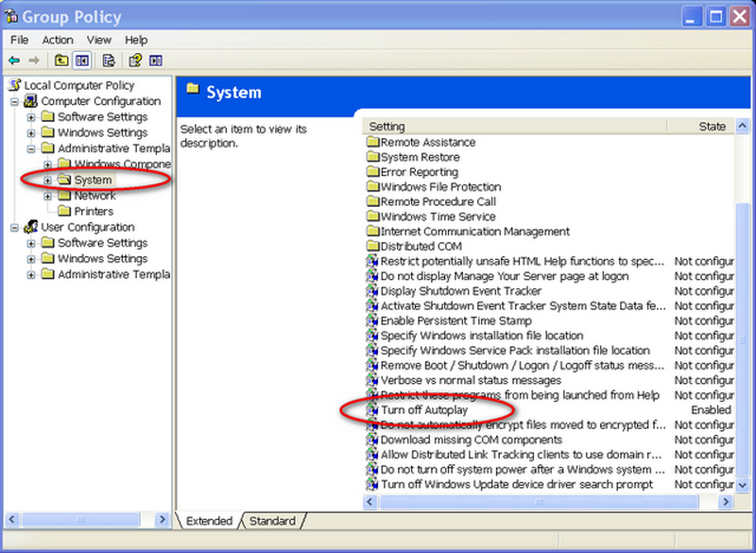The width and height of the screenshot is (756, 553).
Task: Select Windows Settings under User Configuration
Action: [103, 258]
